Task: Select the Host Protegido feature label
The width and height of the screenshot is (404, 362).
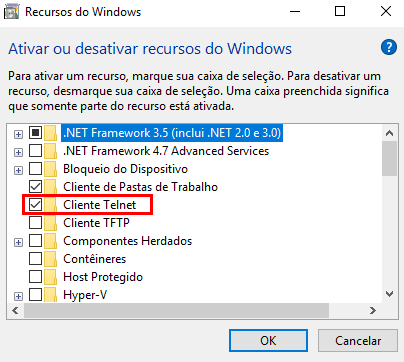Action: click(x=103, y=277)
